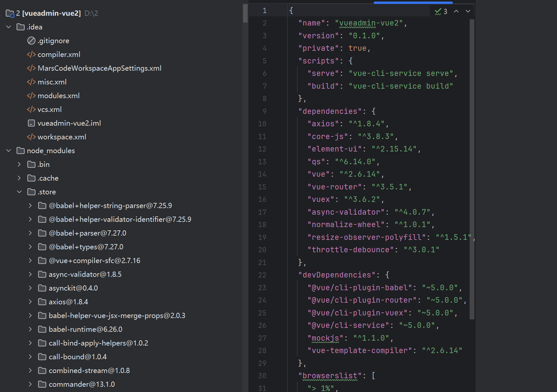
Task: Select the .gitignore file
Action: click(x=53, y=41)
